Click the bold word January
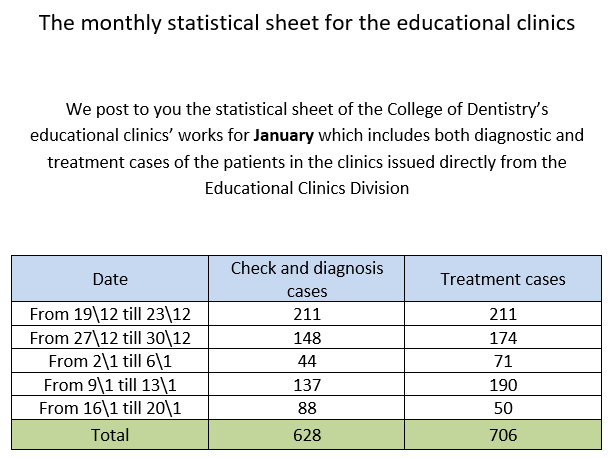 click(x=285, y=134)
